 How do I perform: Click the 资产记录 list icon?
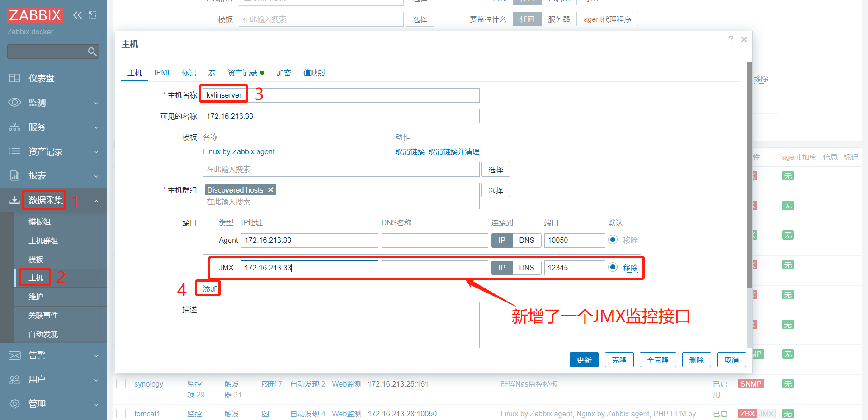[14, 151]
